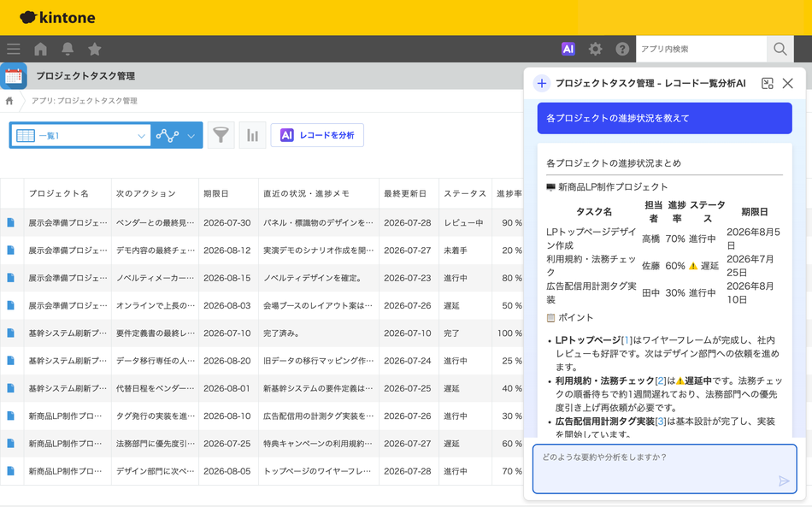Open citation link [2] for 利用規約・法務チェック
The width and height of the screenshot is (812, 507).
[661, 380]
